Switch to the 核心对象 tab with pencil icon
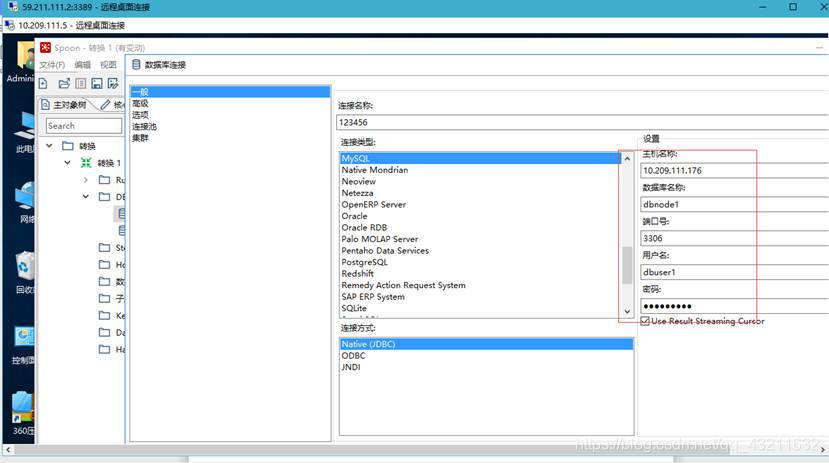 [113, 105]
